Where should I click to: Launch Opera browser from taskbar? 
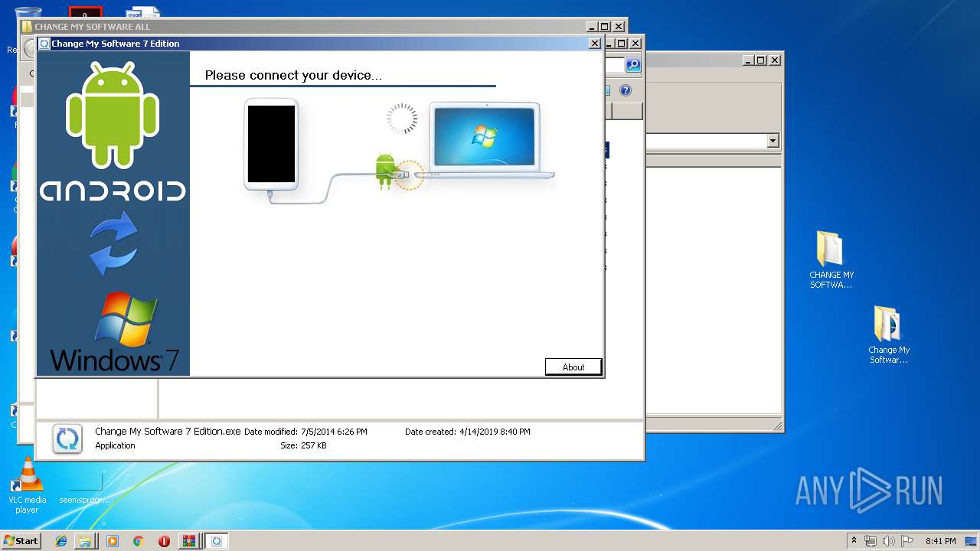[164, 541]
